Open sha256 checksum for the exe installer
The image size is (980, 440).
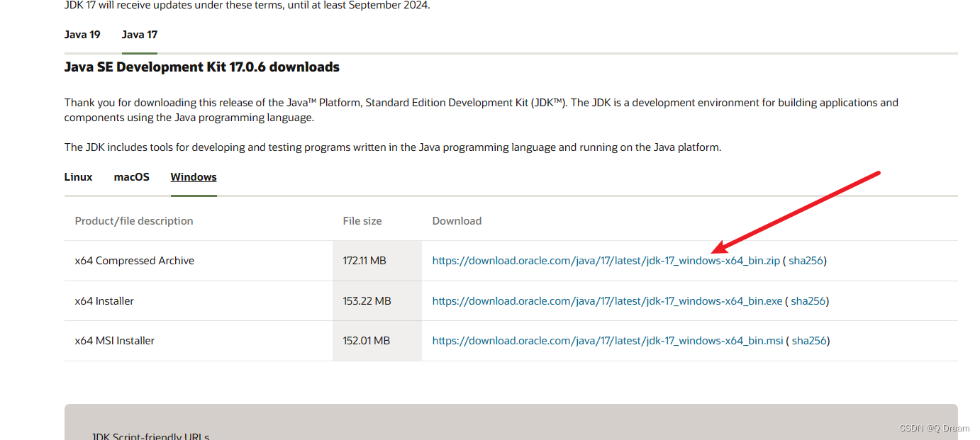[808, 301]
